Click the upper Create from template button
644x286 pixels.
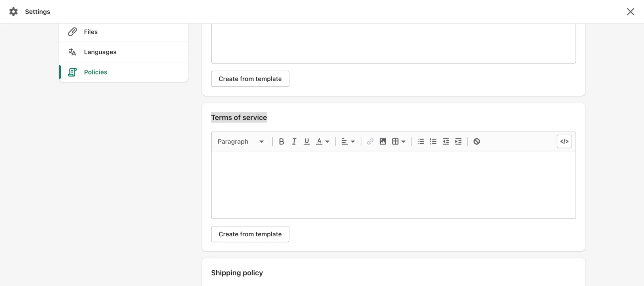250,79
